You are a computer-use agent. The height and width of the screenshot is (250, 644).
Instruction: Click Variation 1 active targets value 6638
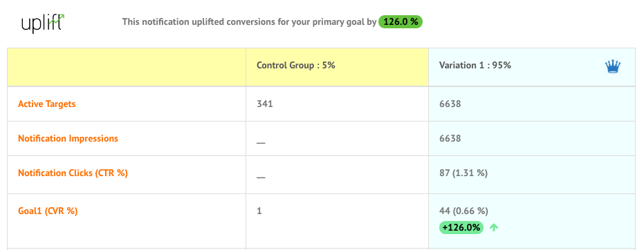pyautogui.click(x=450, y=104)
